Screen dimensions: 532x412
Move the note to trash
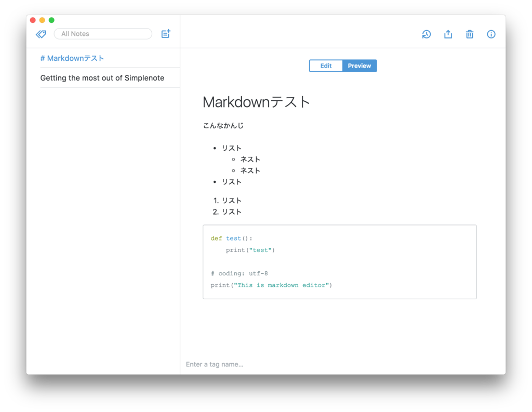coord(470,34)
